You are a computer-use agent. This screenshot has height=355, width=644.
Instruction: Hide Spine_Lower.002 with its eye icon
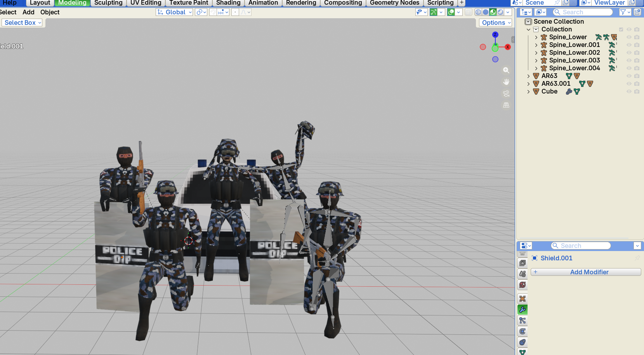click(x=629, y=53)
